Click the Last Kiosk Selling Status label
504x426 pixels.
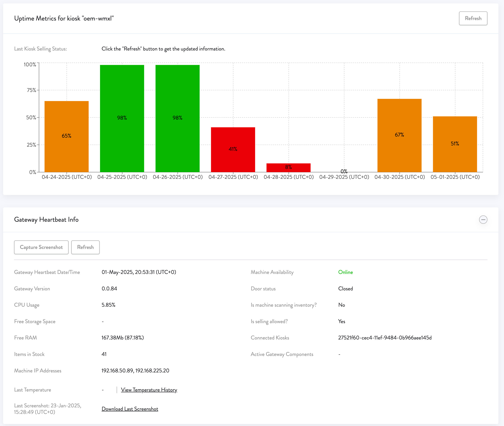pos(41,49)
